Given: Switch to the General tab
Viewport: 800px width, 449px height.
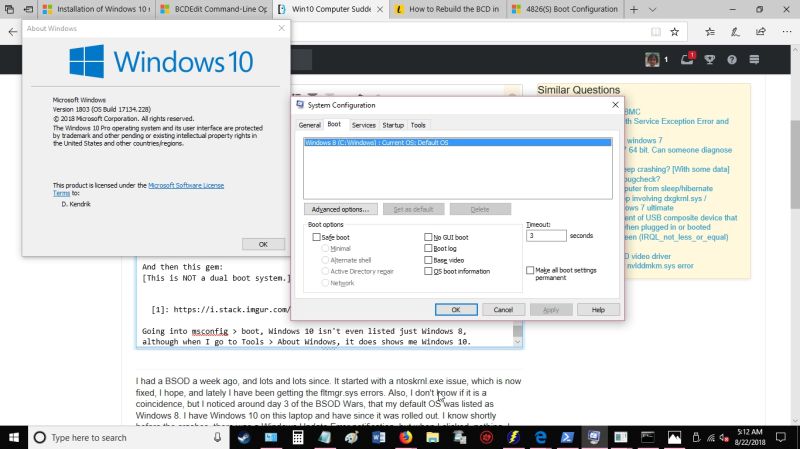Looking at the screenshot, I should (x=310, y=125).
